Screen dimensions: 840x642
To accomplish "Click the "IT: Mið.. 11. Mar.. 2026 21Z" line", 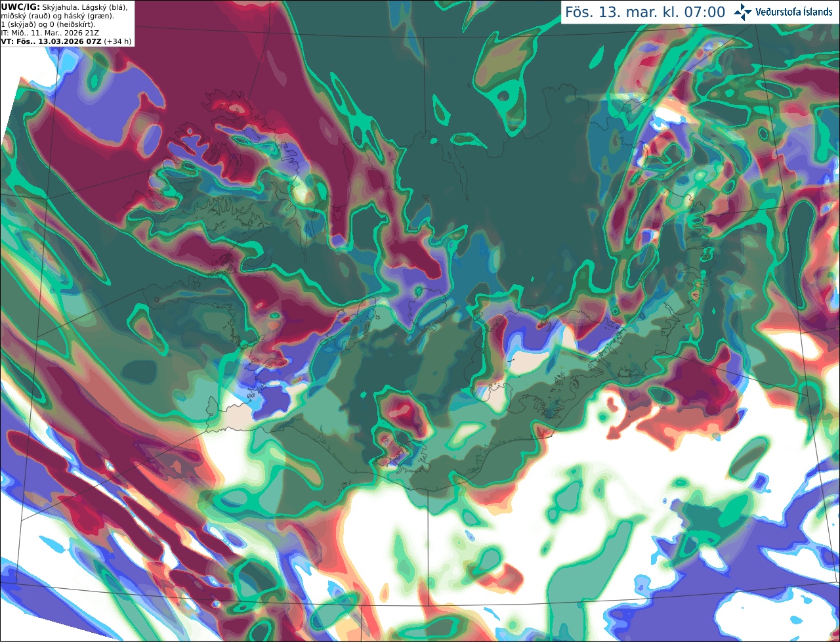I will [x=50, y=33].
